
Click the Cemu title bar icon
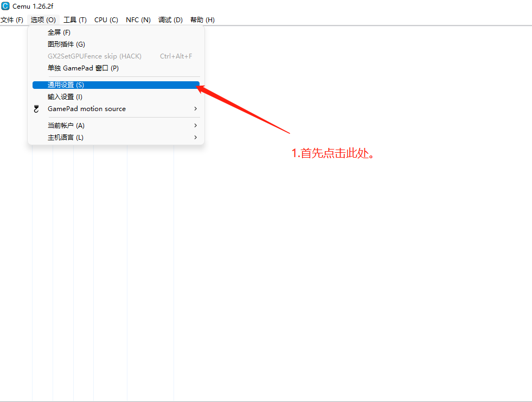[6, 6]
